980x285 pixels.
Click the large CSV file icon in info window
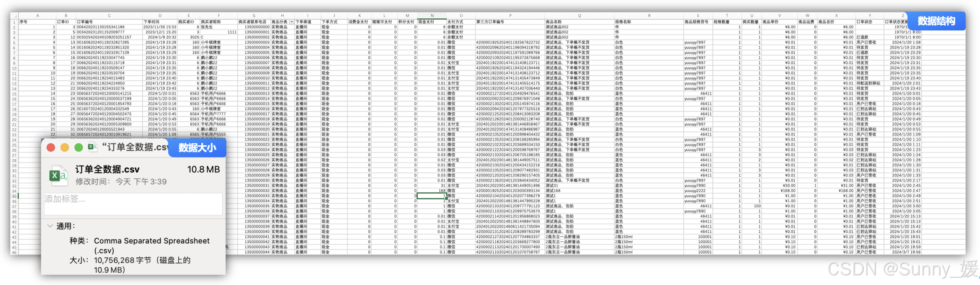(x=58, y=175)
